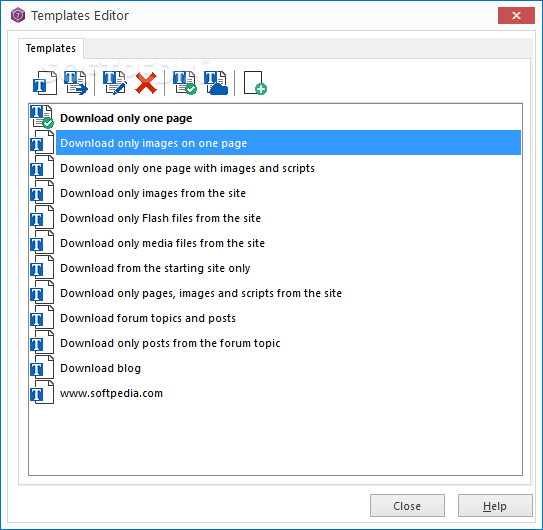Choose 'Download from the starting site only'

(x=155, y=268)
